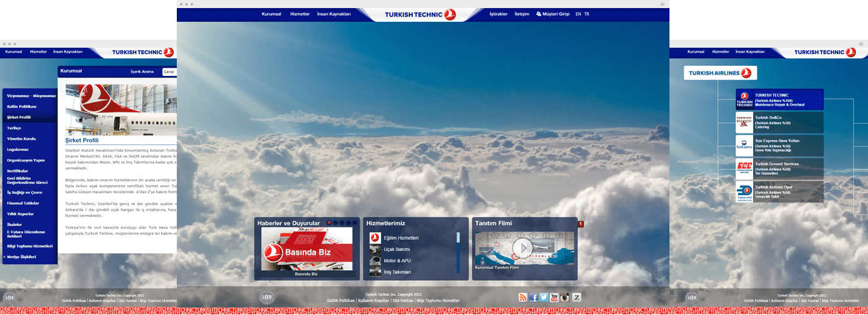The height and width of the screenshot is (315, 868).
Task: Switch language to TR
Action: click(x=587, y=14)
